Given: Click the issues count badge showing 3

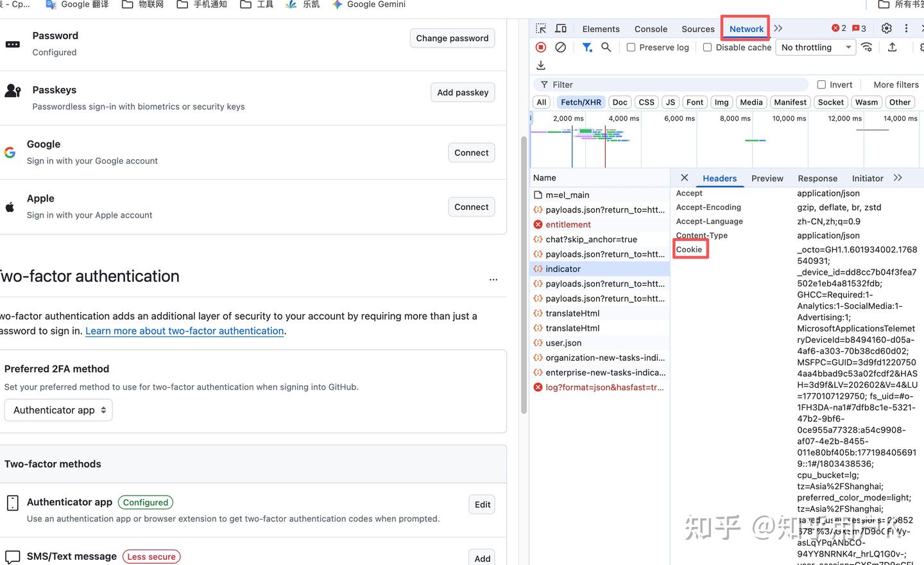Looking at the screenshot, I should coord(859,28).
